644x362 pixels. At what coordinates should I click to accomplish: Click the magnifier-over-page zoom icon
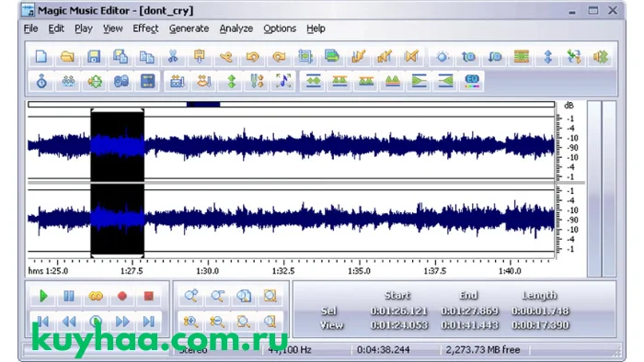pyautogui.click(x=244, y=296)
